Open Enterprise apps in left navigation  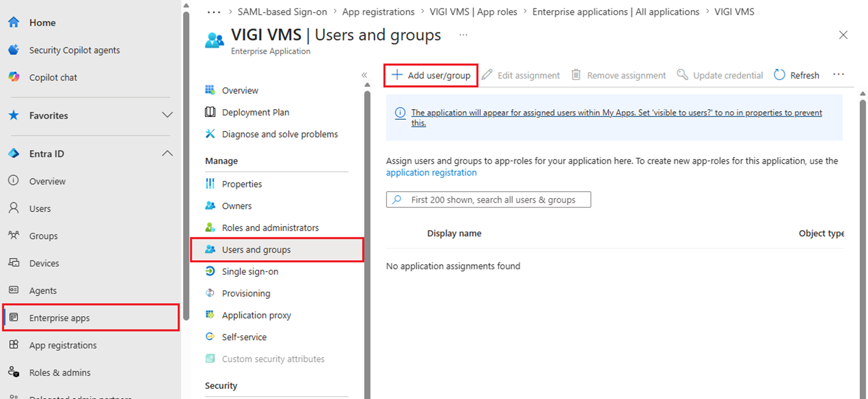click(91, 318)
